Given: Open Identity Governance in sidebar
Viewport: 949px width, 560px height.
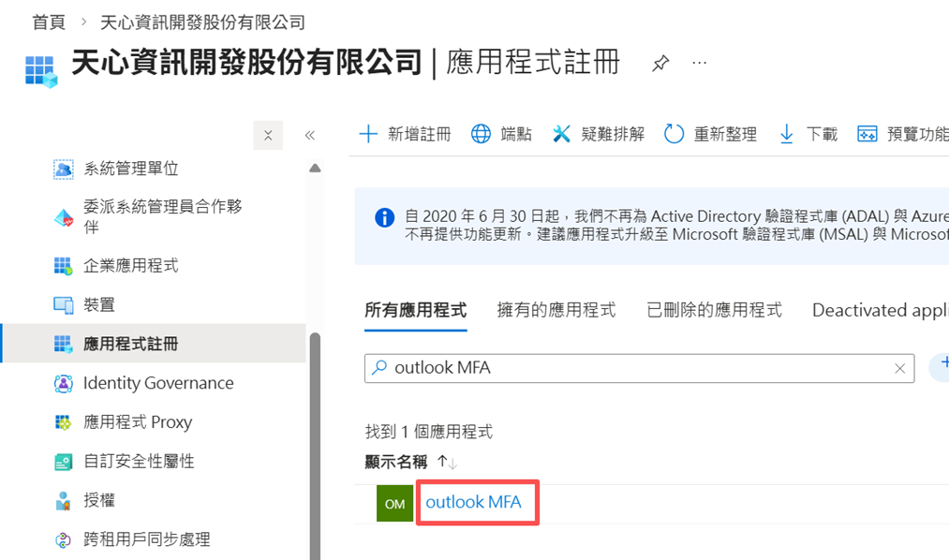Looking at the screenshot, I should coord(158,383).
